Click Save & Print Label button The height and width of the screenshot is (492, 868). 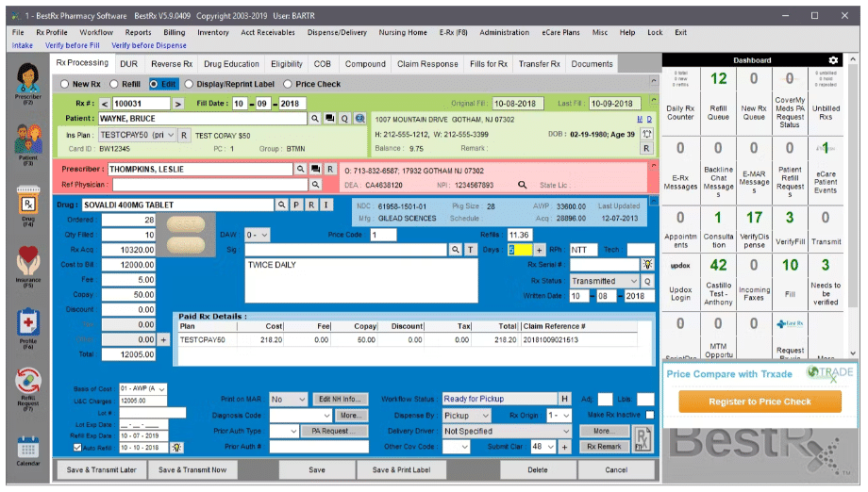[x=401, y=470]
